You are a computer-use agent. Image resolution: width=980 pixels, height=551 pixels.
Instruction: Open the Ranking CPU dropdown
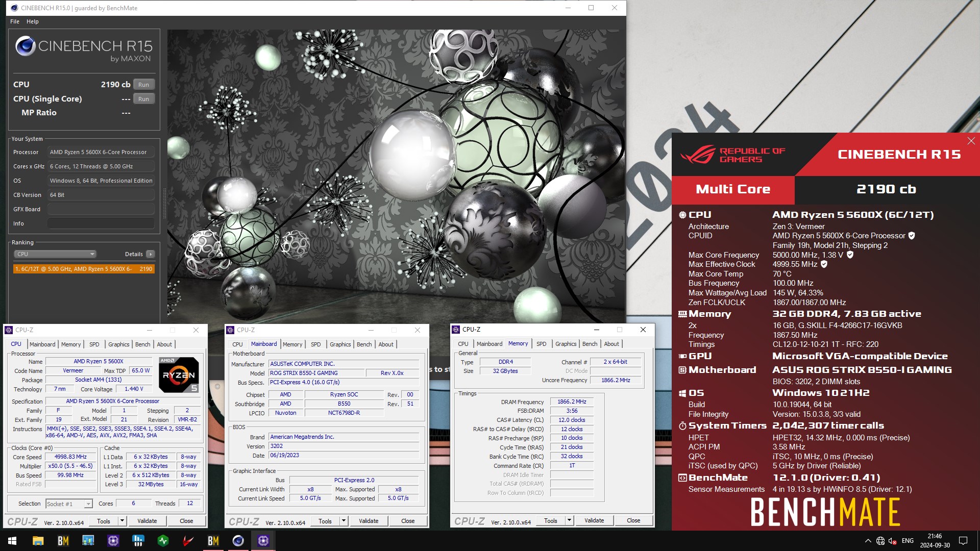point(55,254)
